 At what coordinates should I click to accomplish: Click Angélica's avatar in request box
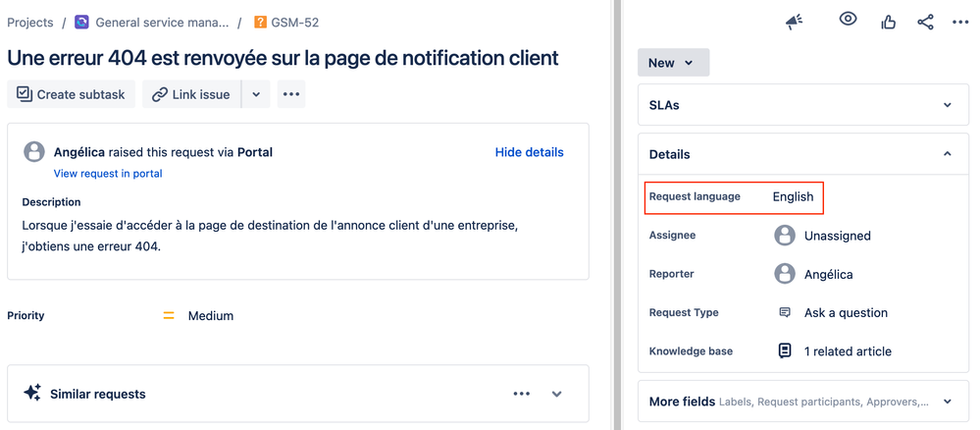tap(33, 152)
